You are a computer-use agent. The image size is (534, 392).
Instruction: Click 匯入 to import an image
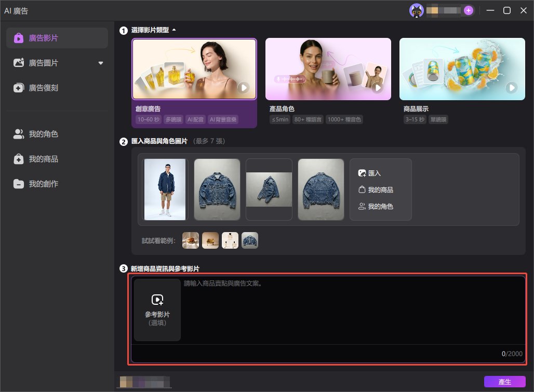369,173
